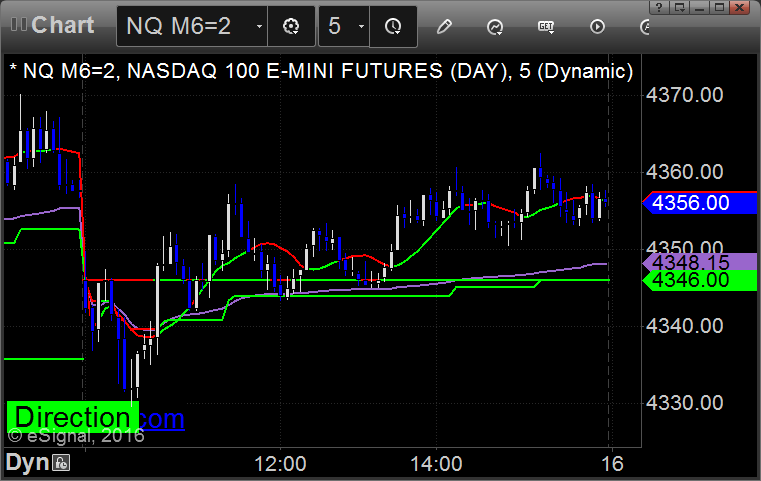Click the 4360.00 price axis value
The height and width of the screenshot is (481, 761).
tap(684, 172)
